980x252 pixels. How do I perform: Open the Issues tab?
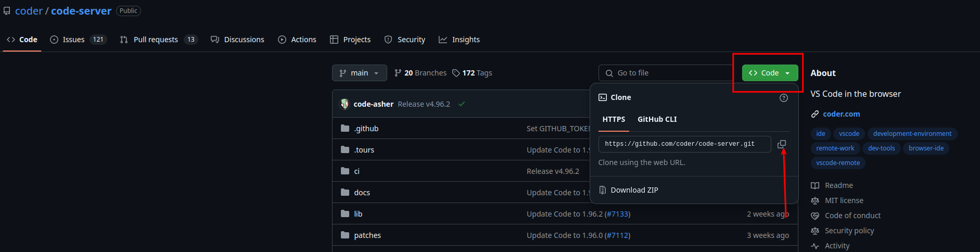pyautogui.click(x=78, y=40)
